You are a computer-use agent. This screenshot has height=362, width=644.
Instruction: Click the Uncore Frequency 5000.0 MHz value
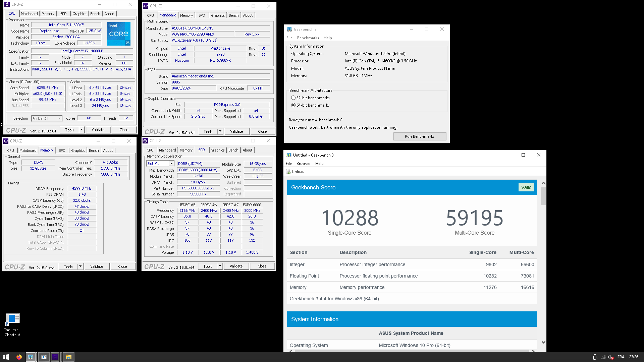point(110,174)
